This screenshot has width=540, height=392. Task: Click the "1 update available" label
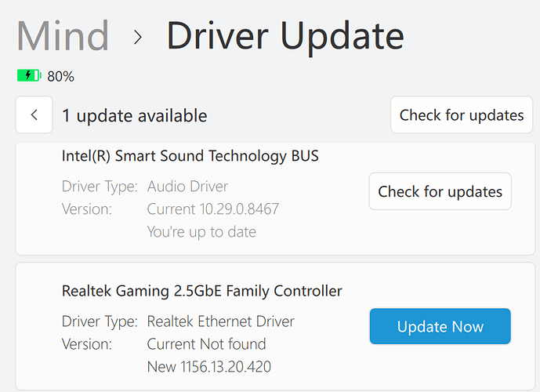(x=135, y=116)
